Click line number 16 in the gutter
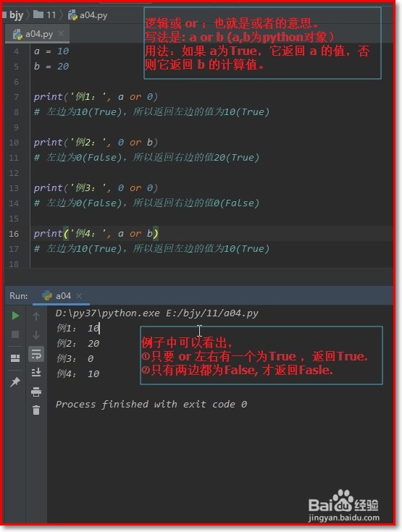This screenshot has height=532, width=402. [14, 233]
